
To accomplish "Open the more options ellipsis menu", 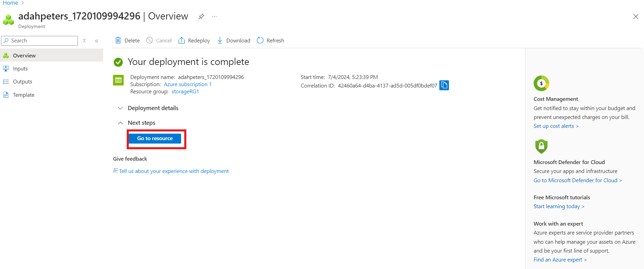I will (214, 16).
